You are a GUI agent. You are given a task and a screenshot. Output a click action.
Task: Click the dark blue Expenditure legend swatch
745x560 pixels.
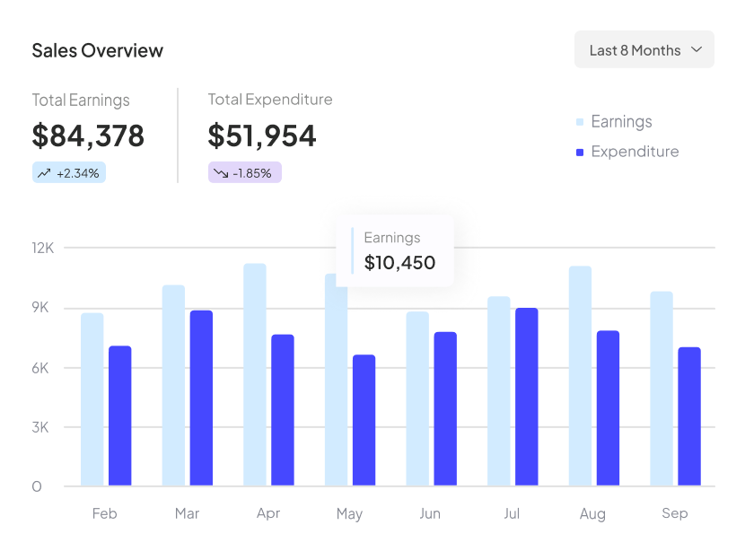coord(580,153)
